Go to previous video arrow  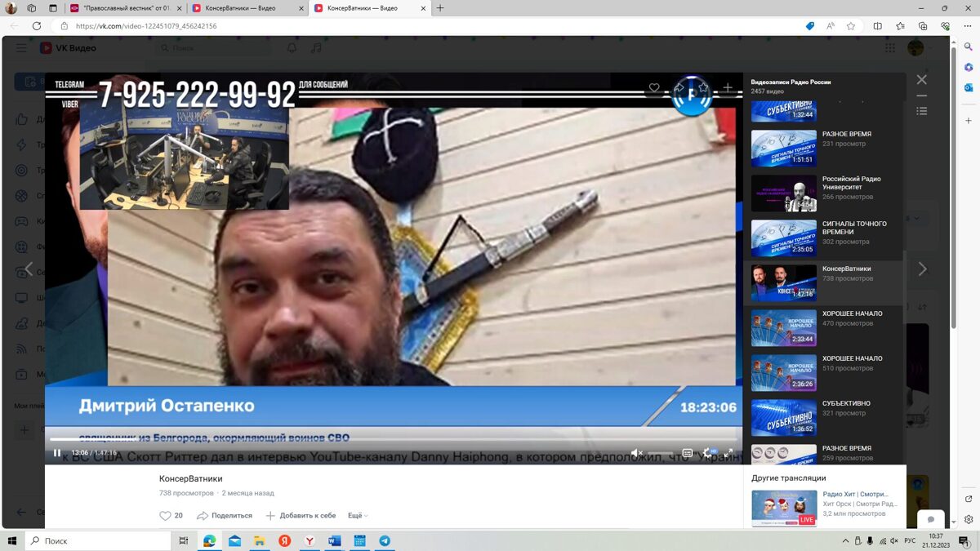(x=29, y=269)
